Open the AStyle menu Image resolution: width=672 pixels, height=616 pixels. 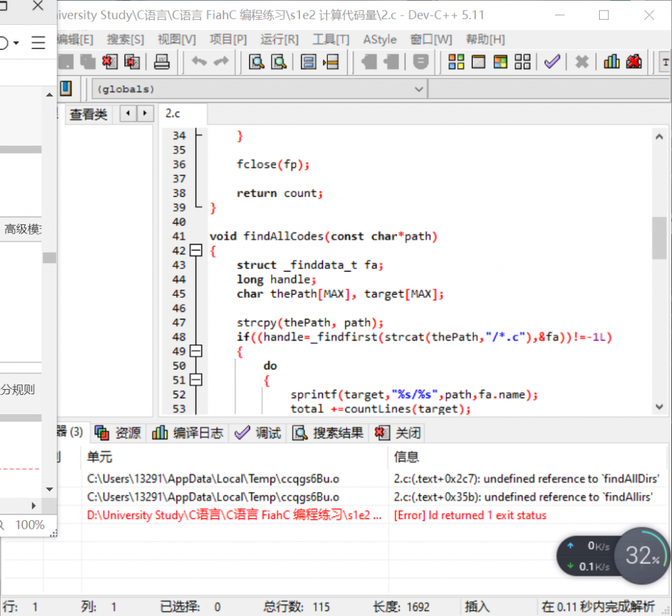(x=380, y=39)
